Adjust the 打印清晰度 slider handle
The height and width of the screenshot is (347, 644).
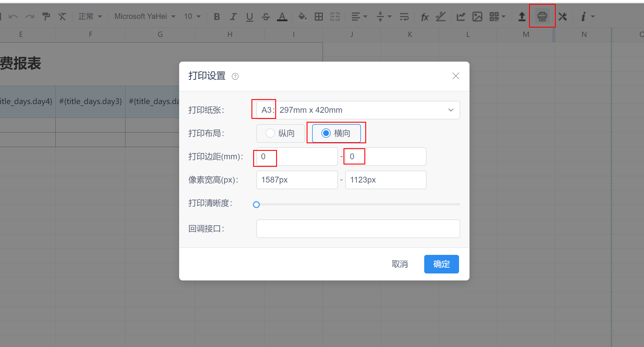[x=256, y=205]
